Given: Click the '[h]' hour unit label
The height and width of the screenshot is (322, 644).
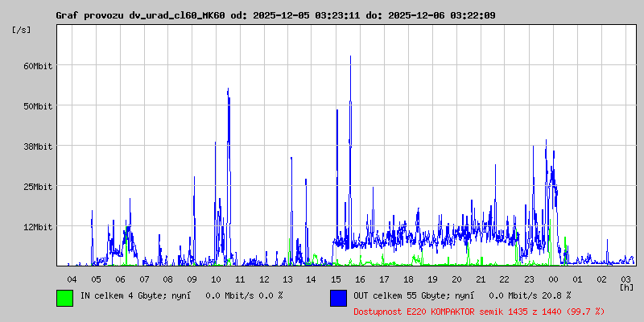Looking at the screenshot, I should [626, 287].
